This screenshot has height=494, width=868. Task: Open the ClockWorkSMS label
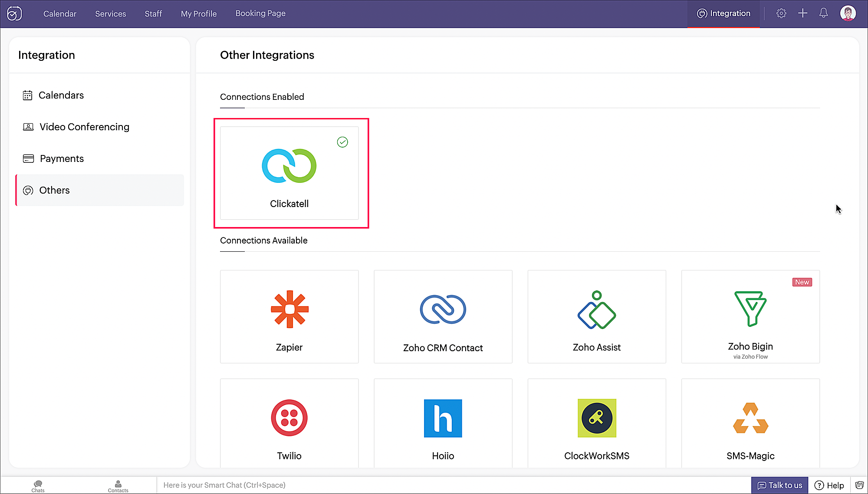click(x=597, y=456)
